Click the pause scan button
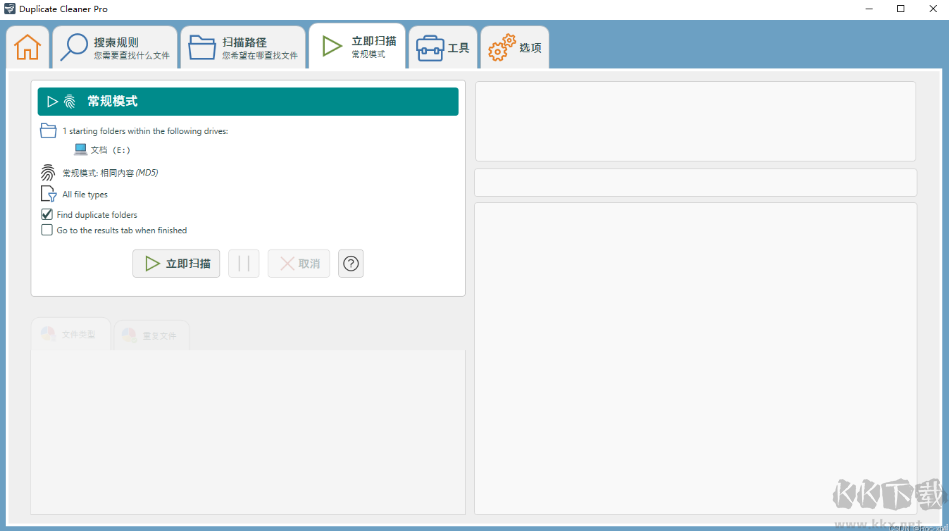 (244, 263)
